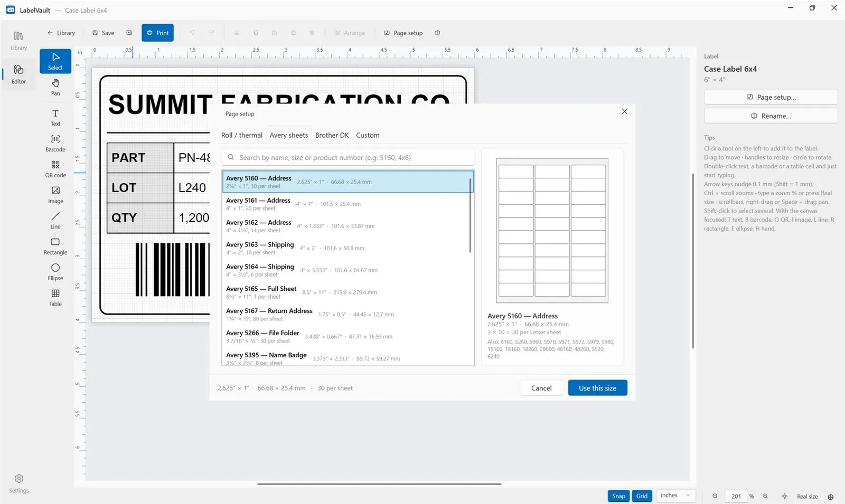Choose the Ellipse shape tool
The height and width of the screenshot is (504, 845).
(55, 272)
